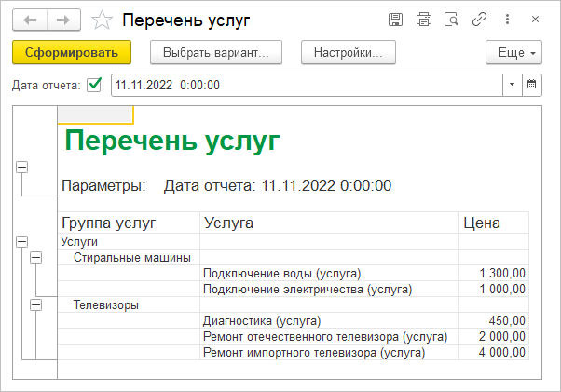The image size is (561, 392).
Task: Select Ремонт импортного телевизора (услуга) cell
Action: (x=329, y=352)
